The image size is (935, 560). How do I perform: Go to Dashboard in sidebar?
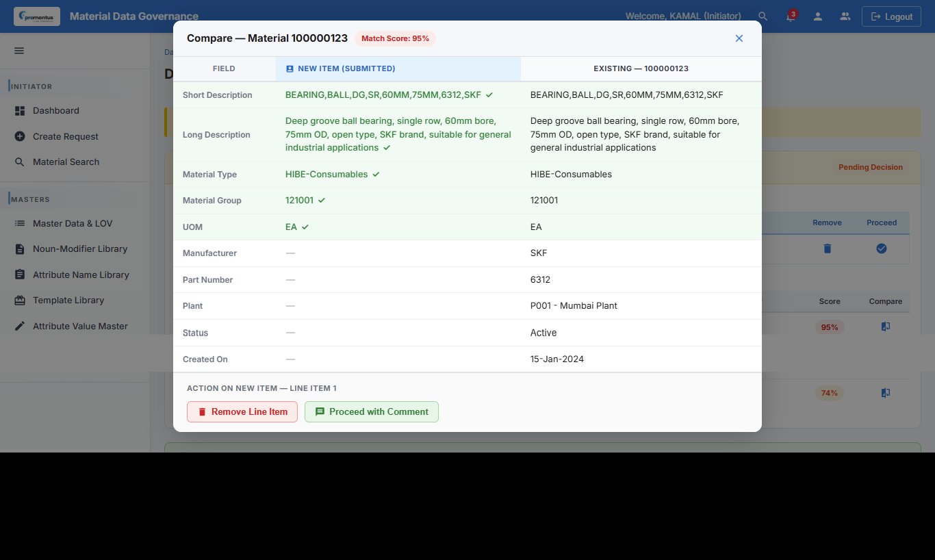pos(55,110)
